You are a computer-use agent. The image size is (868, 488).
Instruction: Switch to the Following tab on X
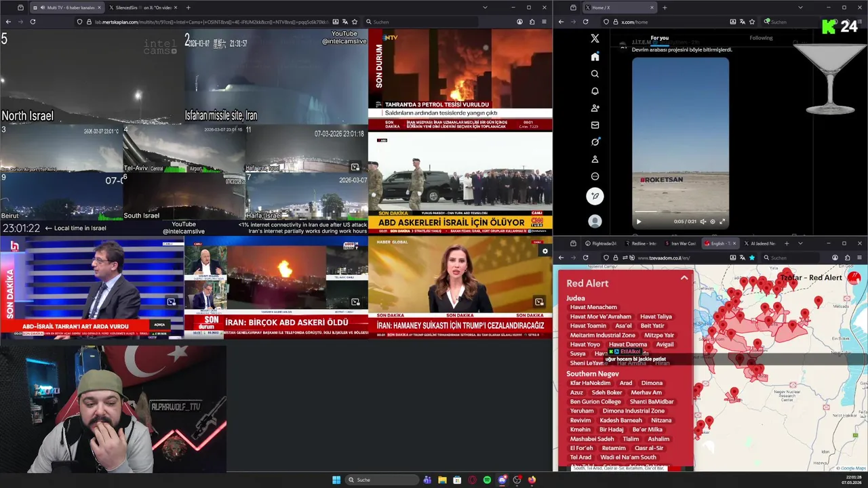pyautogui.click(x=761, y=38)
